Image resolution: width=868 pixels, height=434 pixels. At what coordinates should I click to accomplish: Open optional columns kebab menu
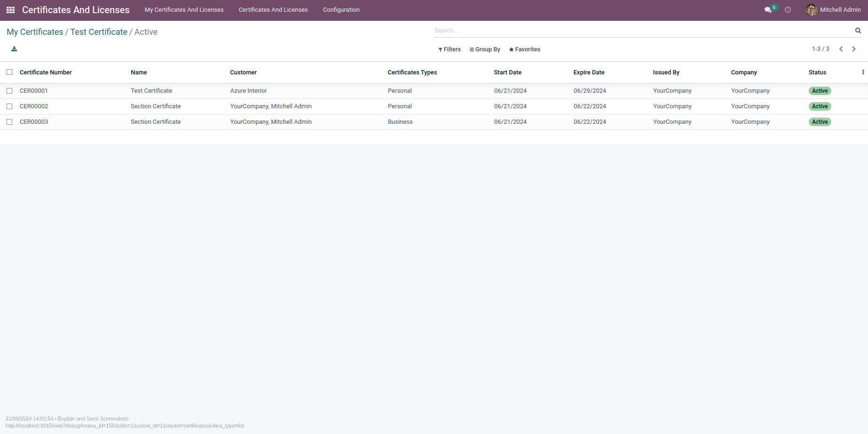[863, 72]
